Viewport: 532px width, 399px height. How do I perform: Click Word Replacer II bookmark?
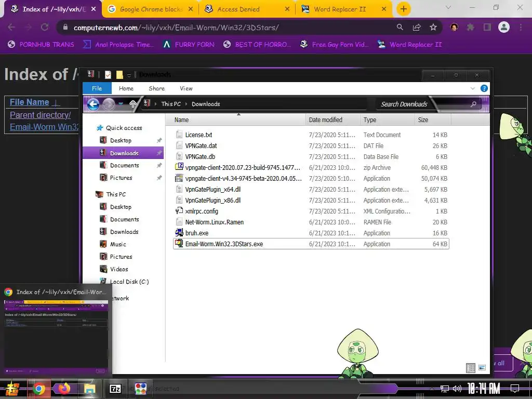pyautogui.click(x=410, y=45)
